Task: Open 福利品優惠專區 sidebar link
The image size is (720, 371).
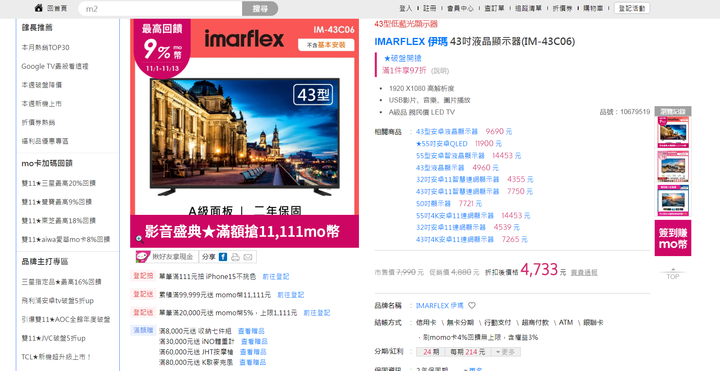Action: (x=45, y=141)
